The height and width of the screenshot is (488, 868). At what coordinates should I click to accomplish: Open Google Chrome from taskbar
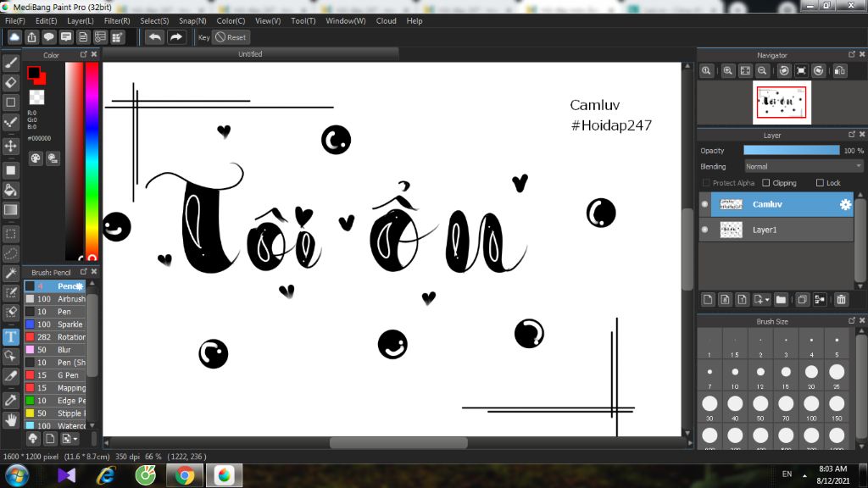[184, 476]
